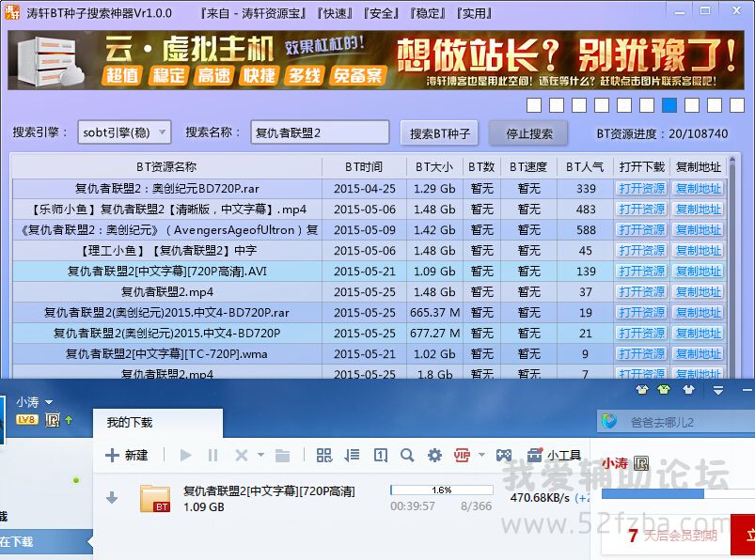Click the sort list icon in toolbar
This screenshot has height=560, width=755.
click(352, 456)
